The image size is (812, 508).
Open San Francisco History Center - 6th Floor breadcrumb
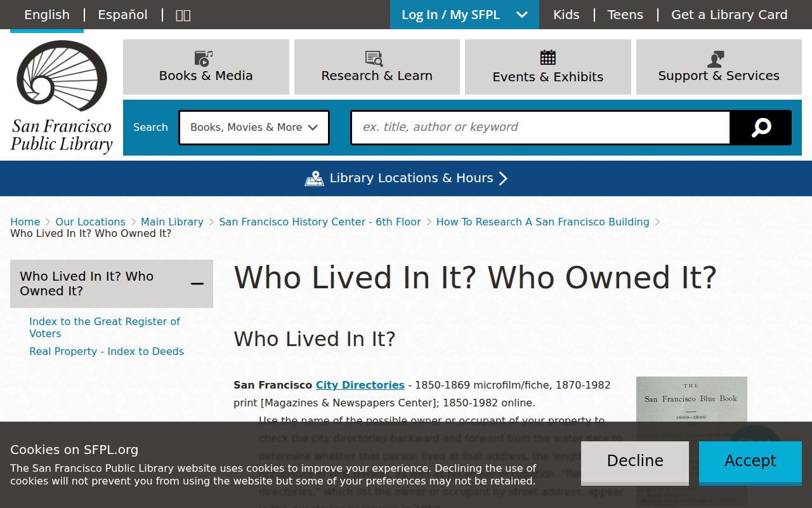pyautogui.click(x=320, y=222)
